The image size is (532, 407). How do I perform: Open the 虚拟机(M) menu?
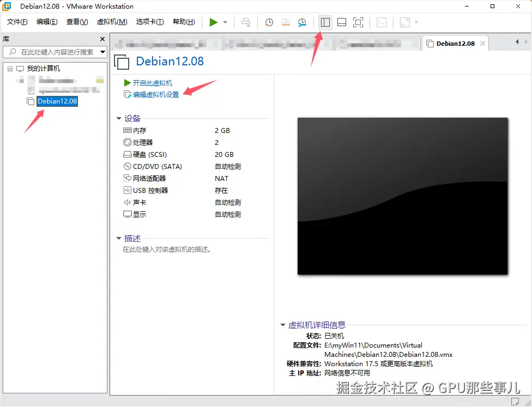111,22
